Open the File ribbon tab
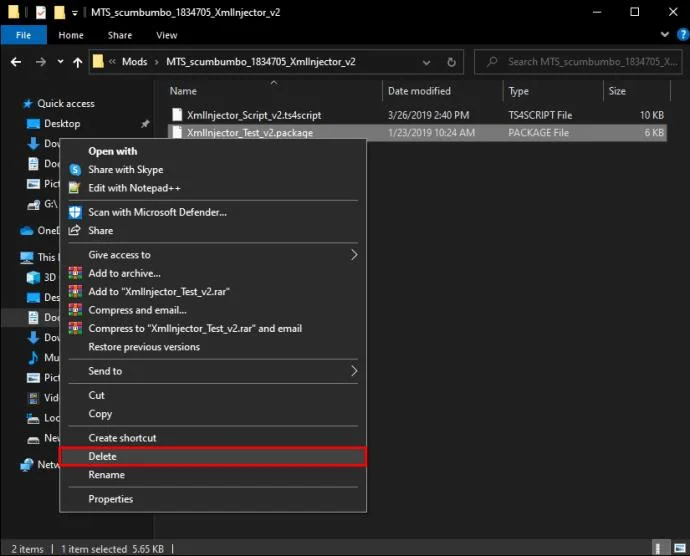 pyautogui.click(x=23, y=35)
